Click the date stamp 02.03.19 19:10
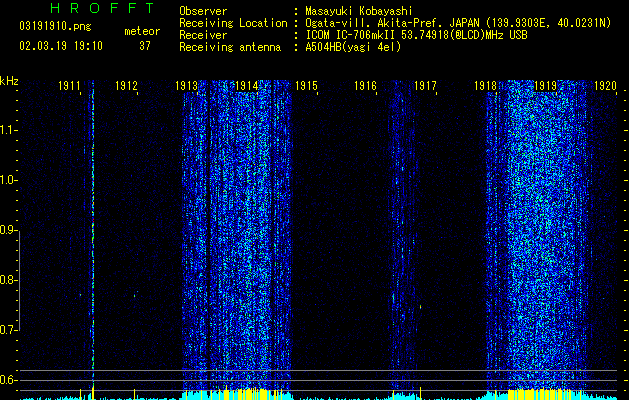 point(61,46)
